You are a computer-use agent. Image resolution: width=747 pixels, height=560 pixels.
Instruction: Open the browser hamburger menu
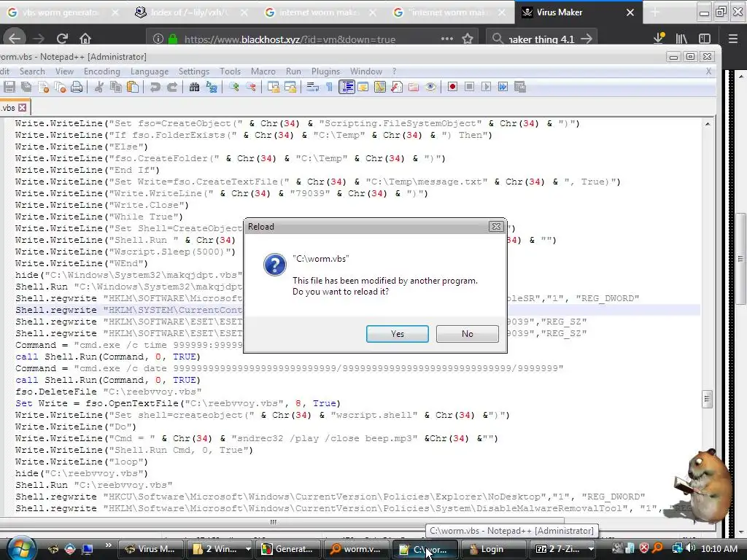732,39
